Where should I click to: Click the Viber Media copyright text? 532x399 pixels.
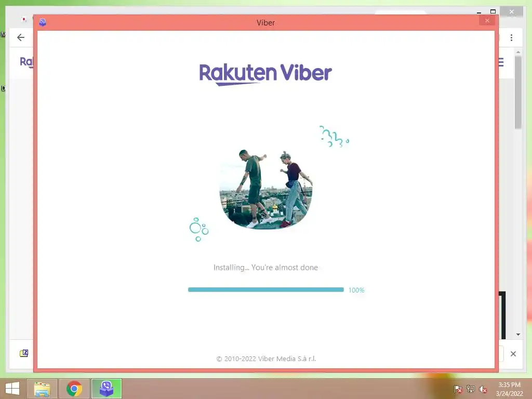click(266, 358)
